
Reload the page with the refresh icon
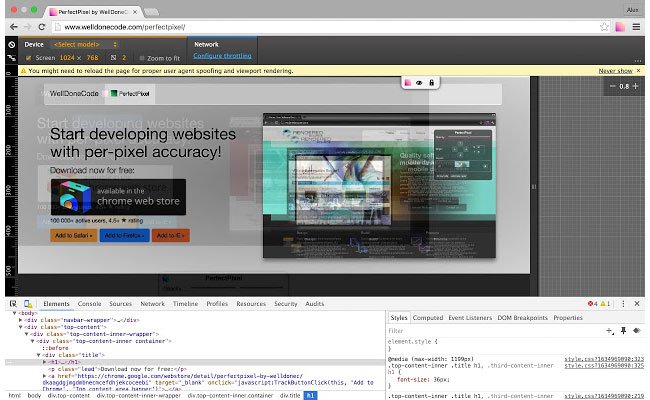coord(41,27)
